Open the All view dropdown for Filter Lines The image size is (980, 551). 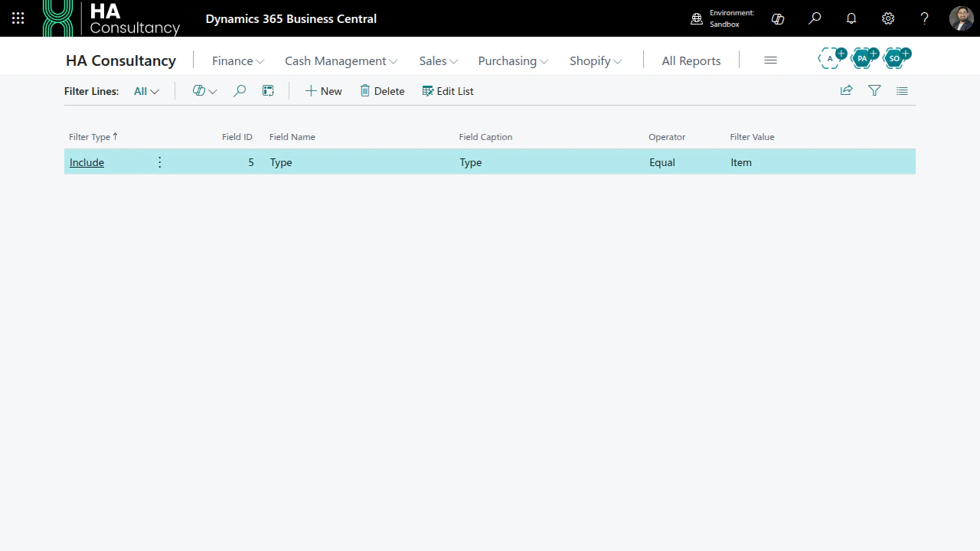[x=146, y=91]
